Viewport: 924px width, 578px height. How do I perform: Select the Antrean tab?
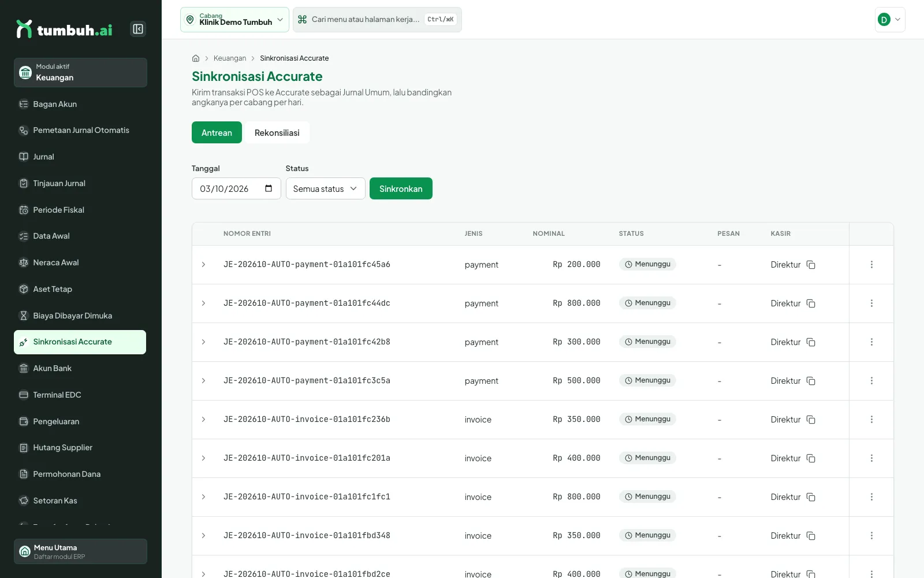click(x=217, y=132)
